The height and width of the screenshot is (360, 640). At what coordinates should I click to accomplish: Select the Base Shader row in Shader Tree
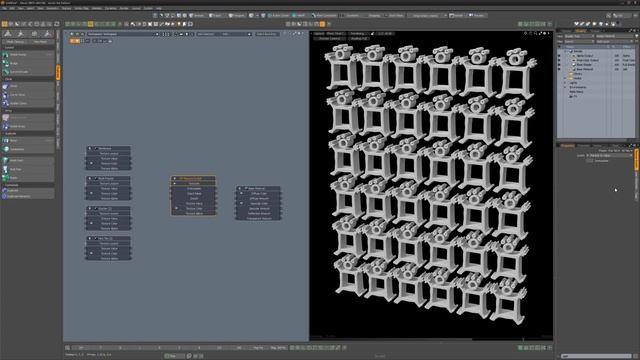pyautogui.click(x=598, y=64)
